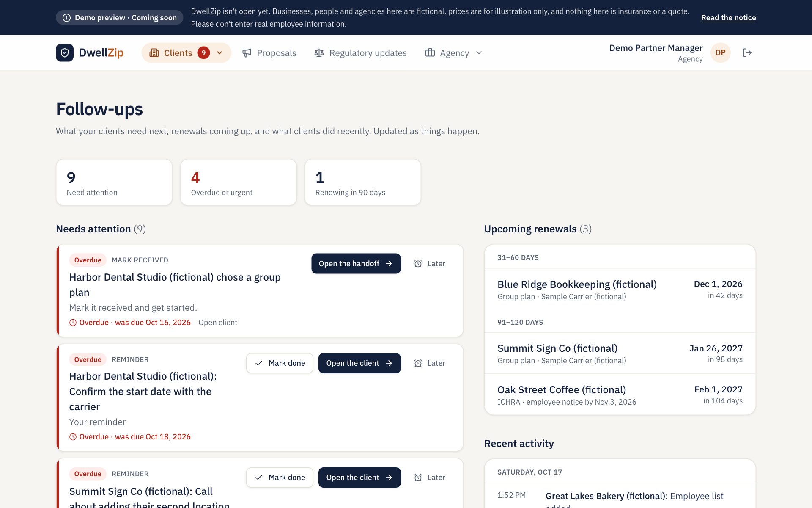Click the info icon in Demo preview badge
Screen dimensions: 812x508
point(66,18)
